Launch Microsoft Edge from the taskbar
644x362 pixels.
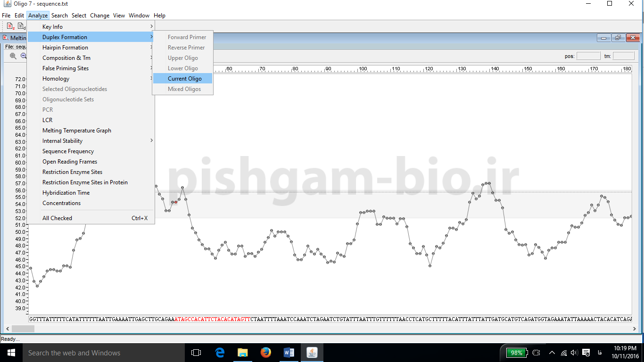220,353
